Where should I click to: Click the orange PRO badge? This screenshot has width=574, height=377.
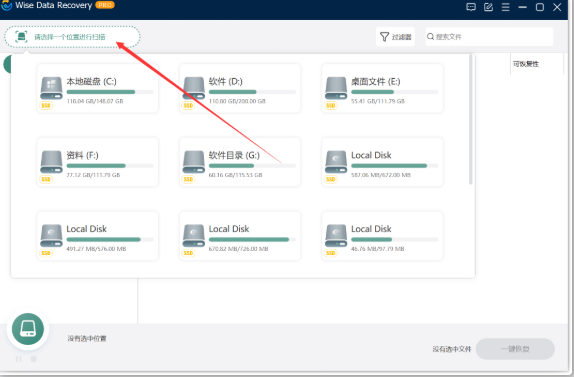[x=105, y=5]
